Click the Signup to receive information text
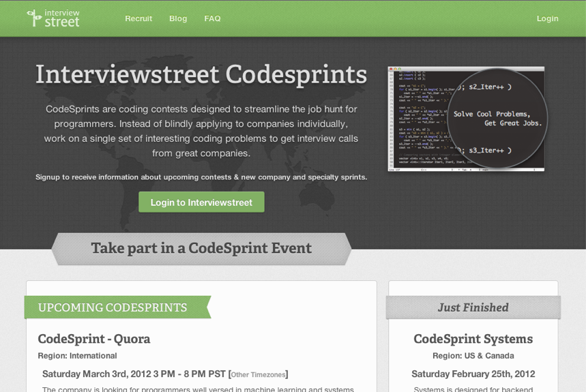This screenshot has width=586, height=392. coord(201,177)
